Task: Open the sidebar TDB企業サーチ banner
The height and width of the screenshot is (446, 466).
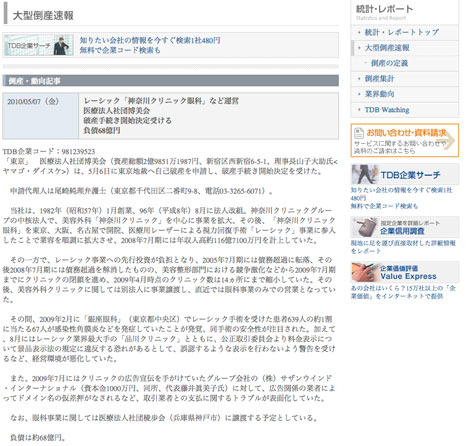Action: (x=405, y=174)
